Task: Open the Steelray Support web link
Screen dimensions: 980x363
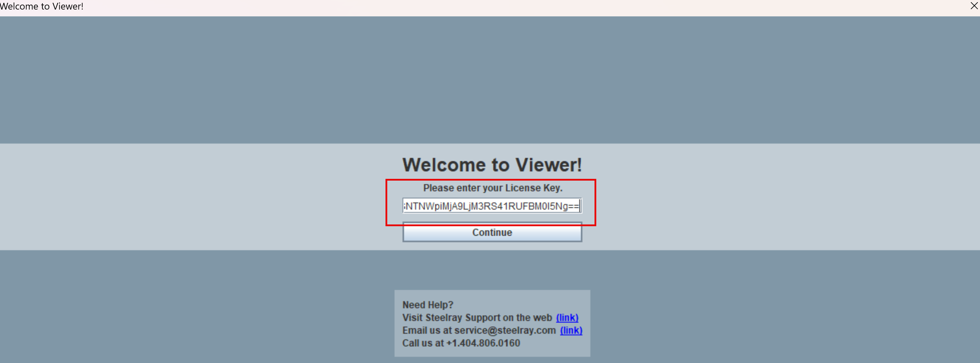Action: (x=567, y=317)
